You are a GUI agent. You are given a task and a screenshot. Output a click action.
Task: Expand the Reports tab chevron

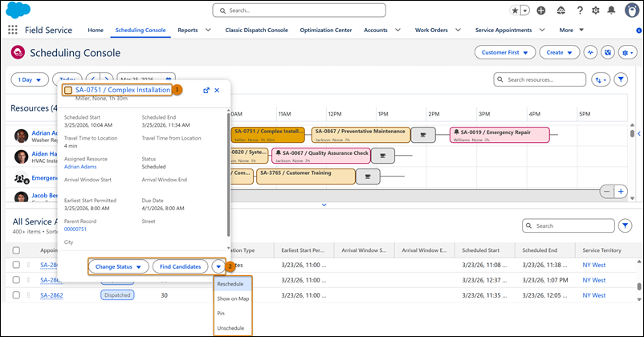[x=208, y=30]
